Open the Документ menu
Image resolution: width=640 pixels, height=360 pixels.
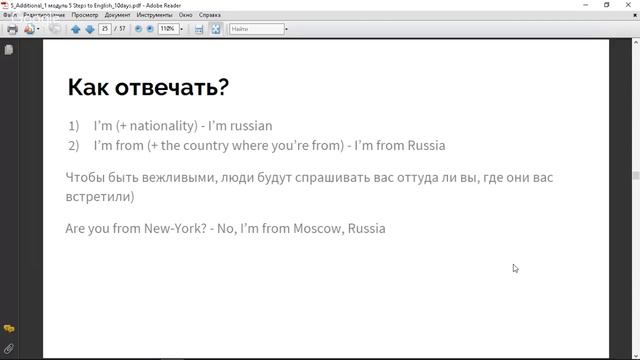117,15
